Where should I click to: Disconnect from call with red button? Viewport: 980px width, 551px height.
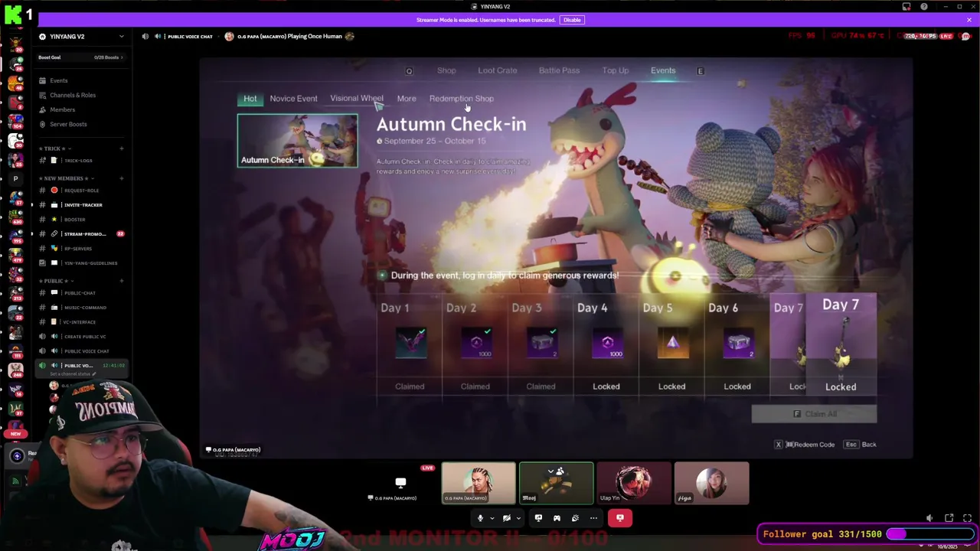pos(620,518)
